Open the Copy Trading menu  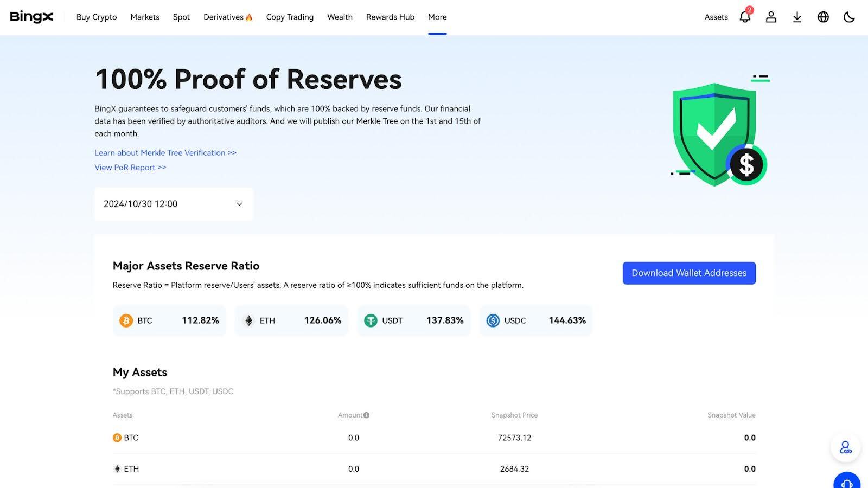[x=290, y=17]
